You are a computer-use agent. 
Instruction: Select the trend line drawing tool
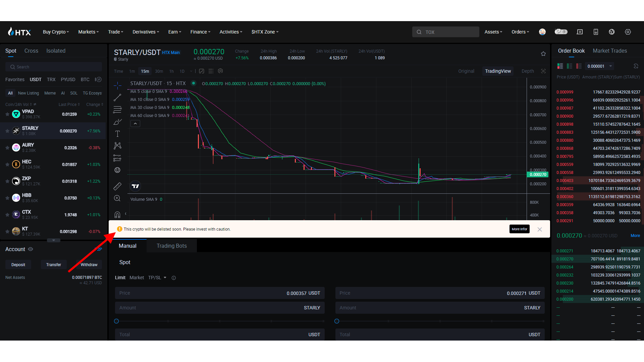[117, 98]
